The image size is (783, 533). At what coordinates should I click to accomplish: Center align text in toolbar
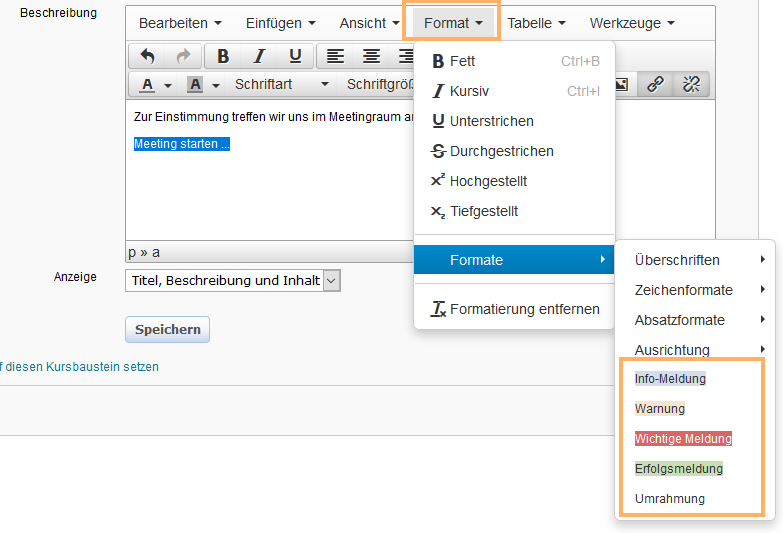click(x=371, y=56)
